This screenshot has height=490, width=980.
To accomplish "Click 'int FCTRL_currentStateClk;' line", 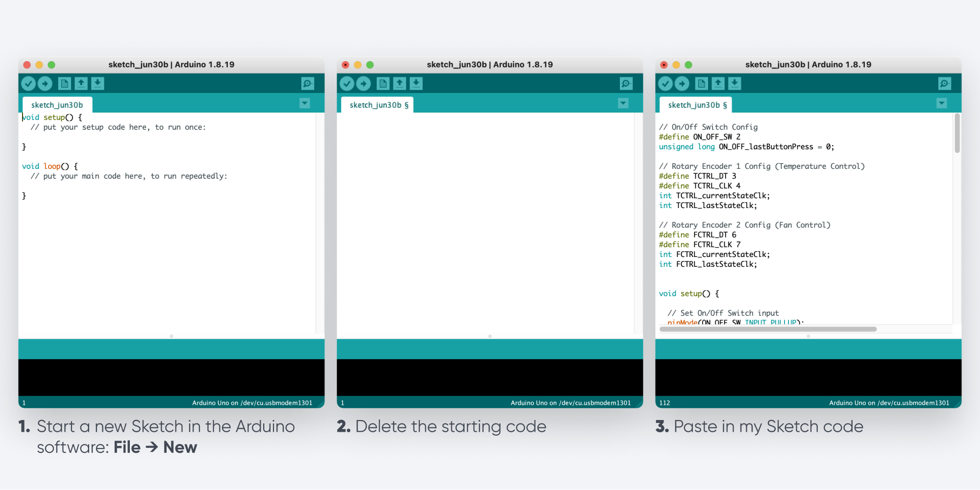I will coord(714,255).
